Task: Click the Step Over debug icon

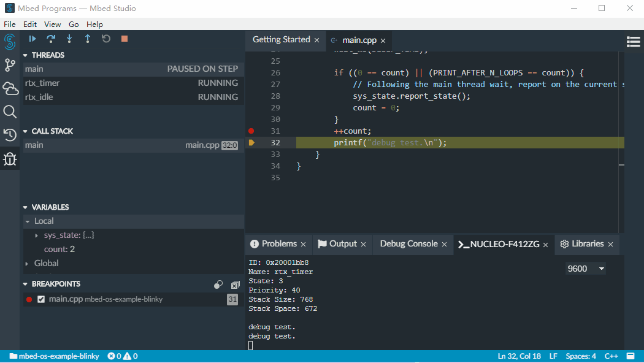Action: [51, 39]
